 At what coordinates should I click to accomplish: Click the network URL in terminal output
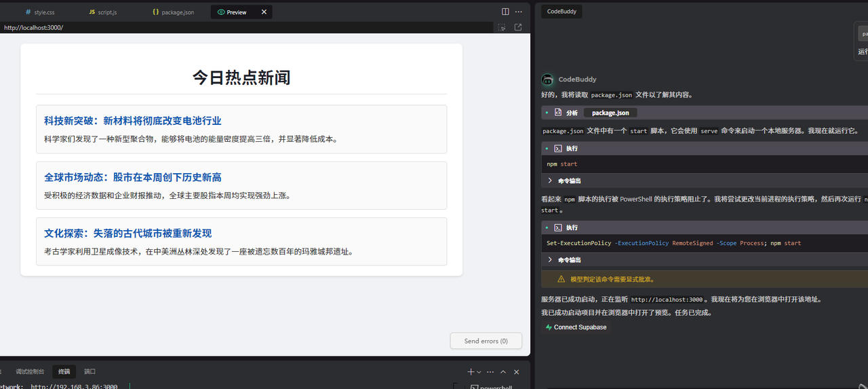pyautogui.click(x=74, y=387)
